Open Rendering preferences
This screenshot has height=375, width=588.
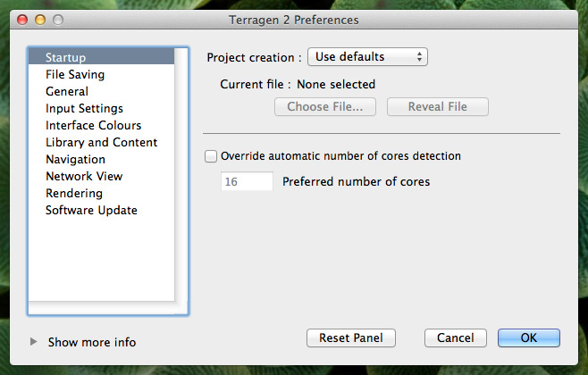click(x=101, y=194)
